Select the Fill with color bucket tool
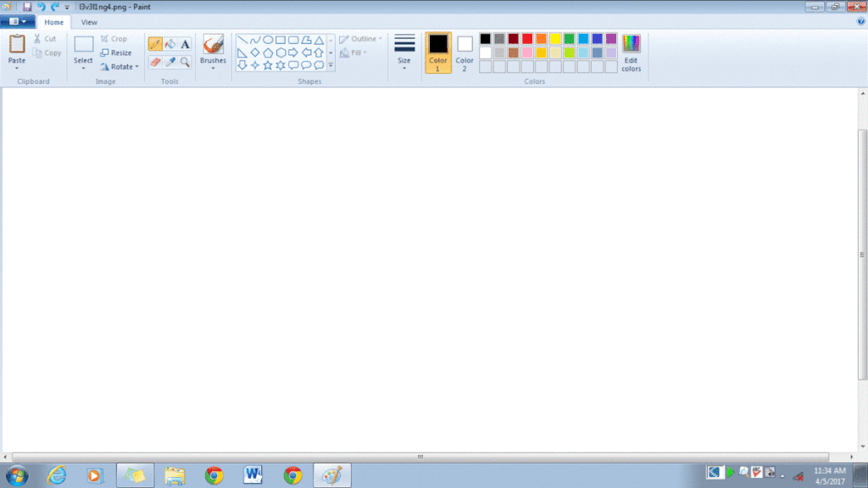868x488 pixels. point(170,44)
